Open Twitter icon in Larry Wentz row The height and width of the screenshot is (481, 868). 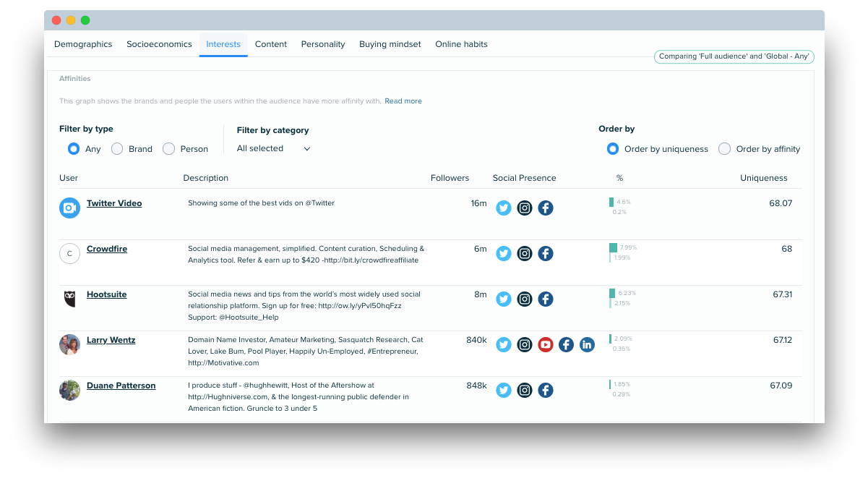(504, 345)
